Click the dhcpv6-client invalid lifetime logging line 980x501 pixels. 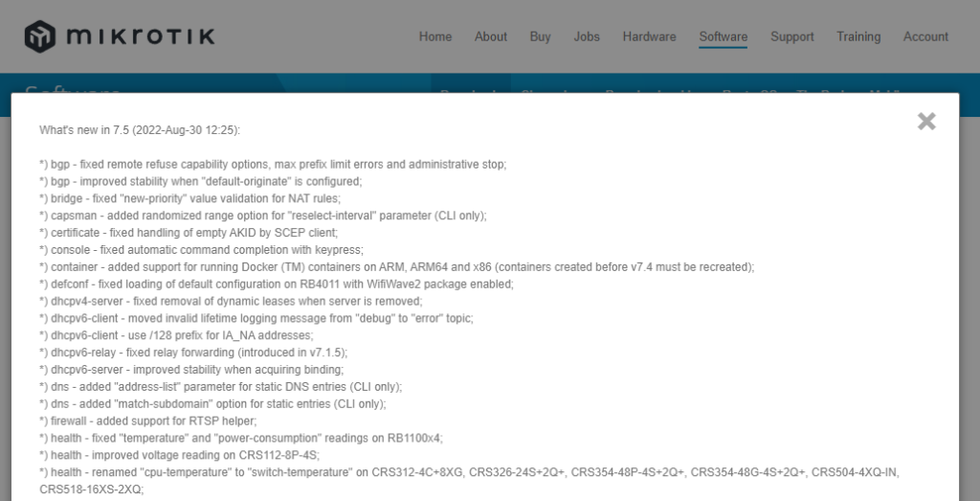256,318
